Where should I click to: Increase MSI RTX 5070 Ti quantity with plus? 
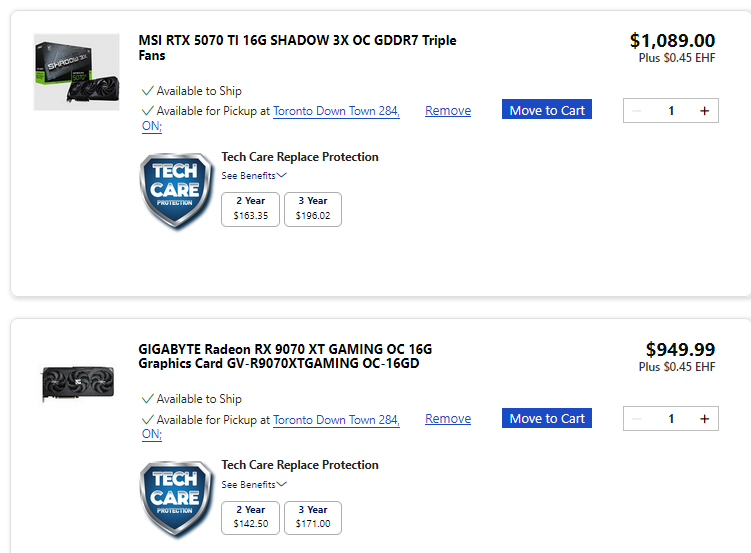pos(704,111)
